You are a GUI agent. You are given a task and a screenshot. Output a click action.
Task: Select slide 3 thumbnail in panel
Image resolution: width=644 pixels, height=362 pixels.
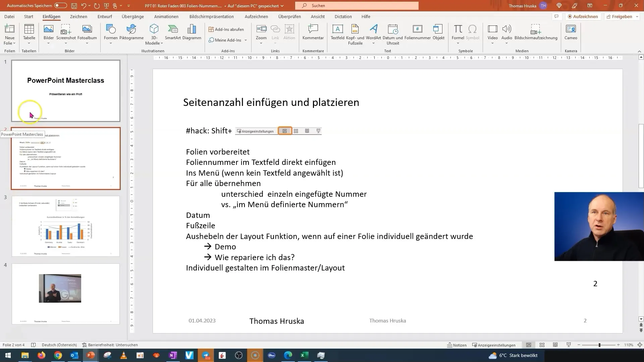click(65, 226)
